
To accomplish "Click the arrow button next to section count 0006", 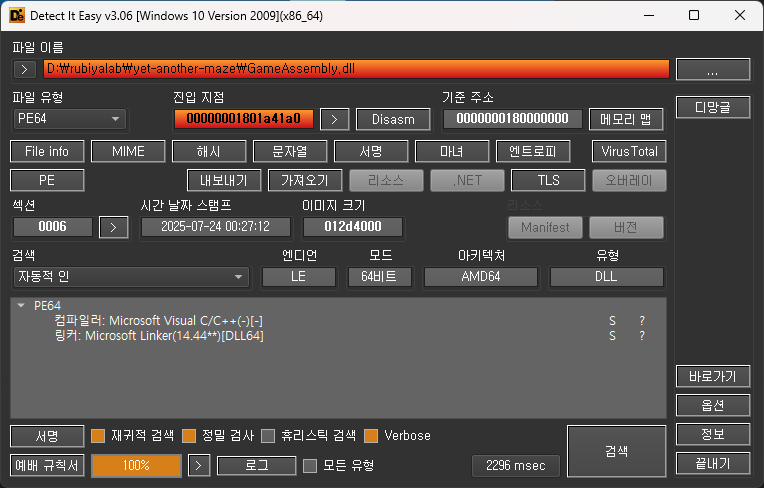I will pos(114,227).
